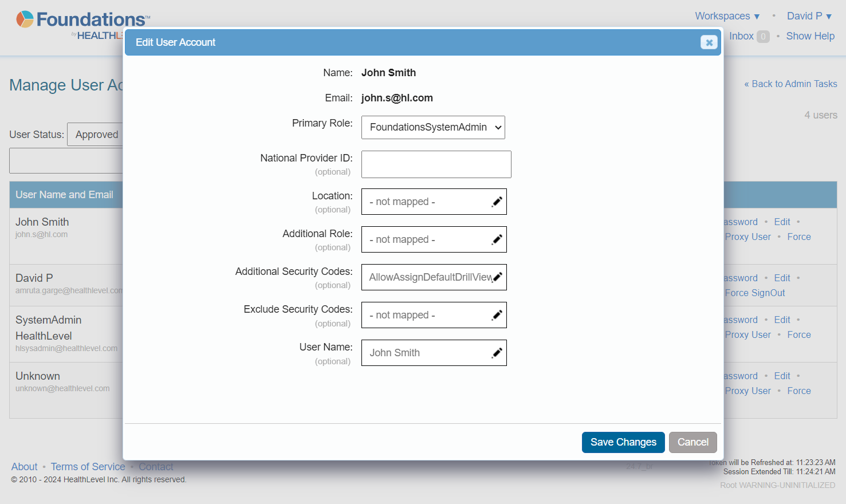Open the About link in footer

[24, 467]
